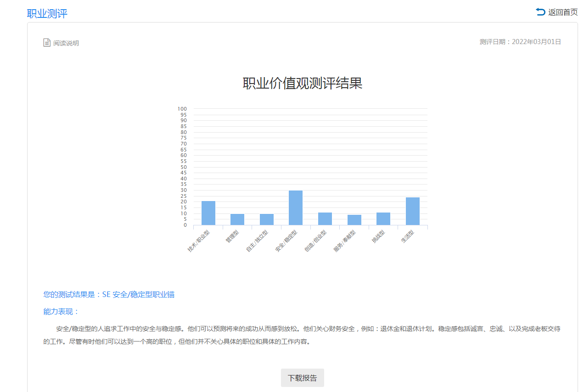This screenshot has height=392, width=584.
Task: Click the return arrow icon beside 返回首页
Action: (x=540, y=12)
